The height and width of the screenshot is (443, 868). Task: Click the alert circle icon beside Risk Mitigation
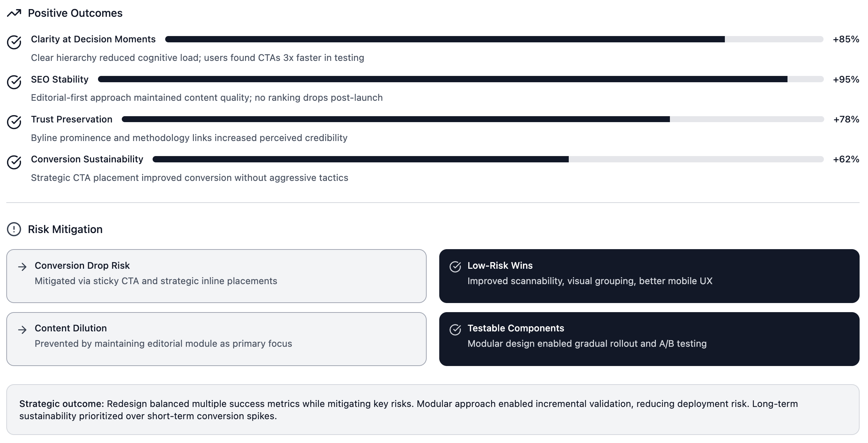[x=14, y=229]
